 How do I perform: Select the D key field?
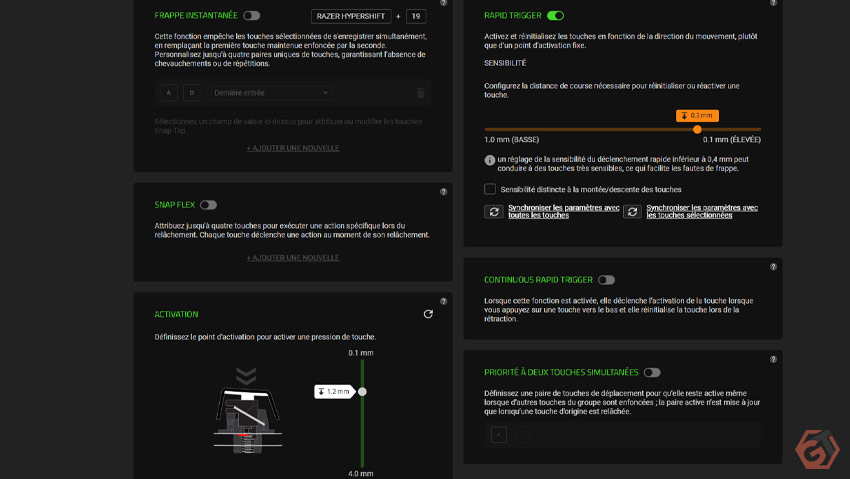click(x=191, y=93)
